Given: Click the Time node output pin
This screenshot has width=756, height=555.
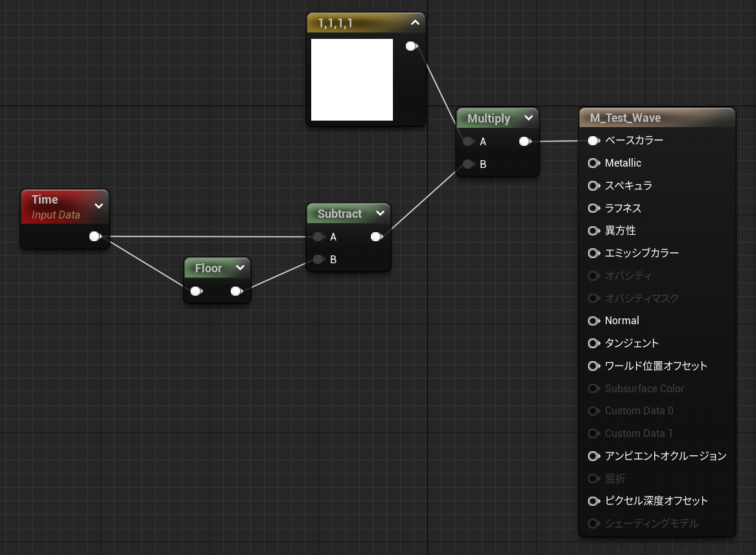Looking at the screenshot, I should coord(95,236).
